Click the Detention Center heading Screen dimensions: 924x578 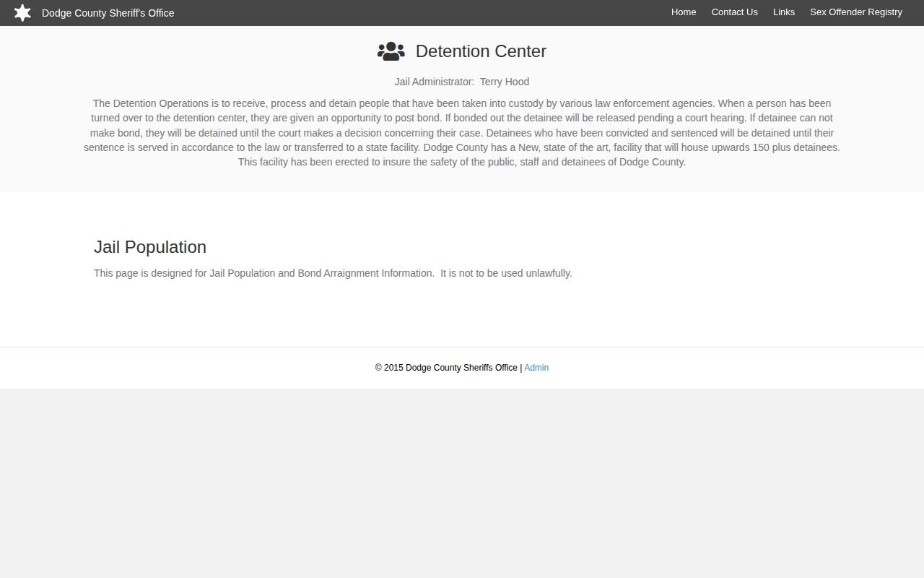pyautogui.click(x=481, y=51)
